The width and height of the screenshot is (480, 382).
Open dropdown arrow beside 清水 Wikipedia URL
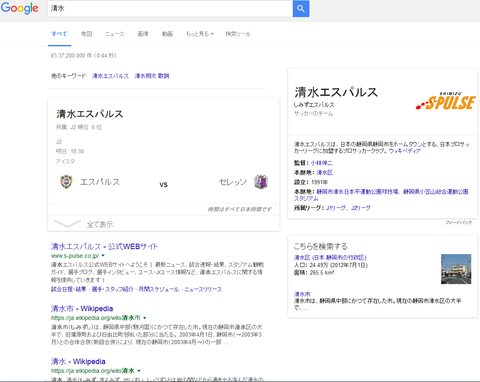pyautogui.click(x=139, y=370)
